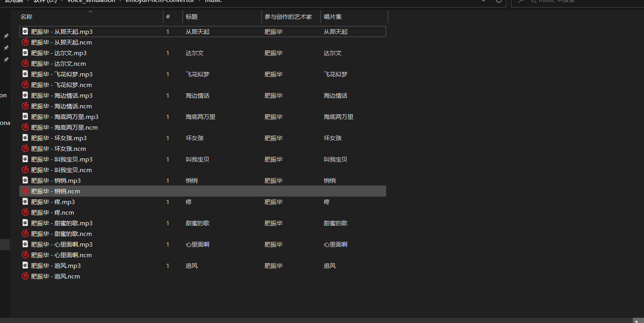The width and height of the screenshot is (644, 323).
Task: Click the 疼.mp3 audio file icon
Action: tap(25, 202)
